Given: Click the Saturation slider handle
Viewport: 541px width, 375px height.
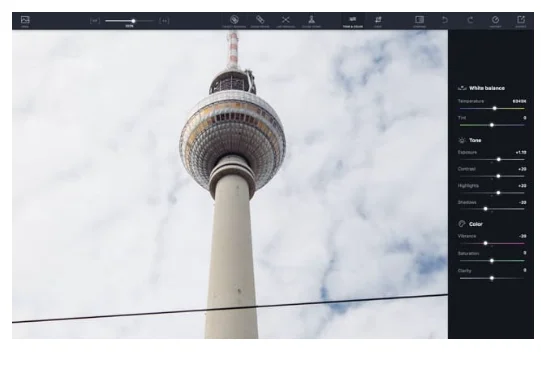Looking at the screenshot, I should tap(492, 261).
